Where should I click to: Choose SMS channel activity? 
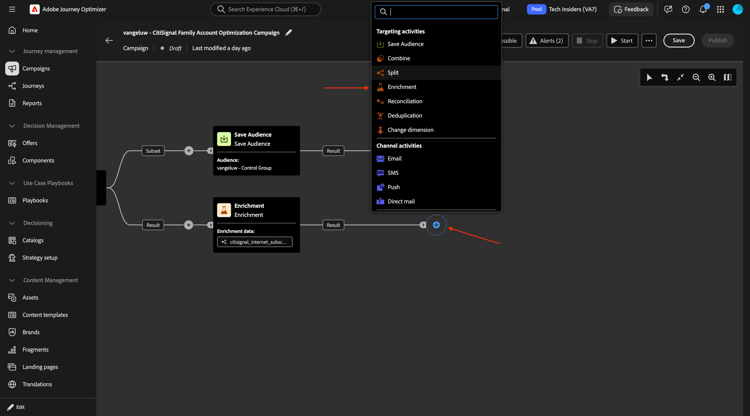[x=436, y=173]
